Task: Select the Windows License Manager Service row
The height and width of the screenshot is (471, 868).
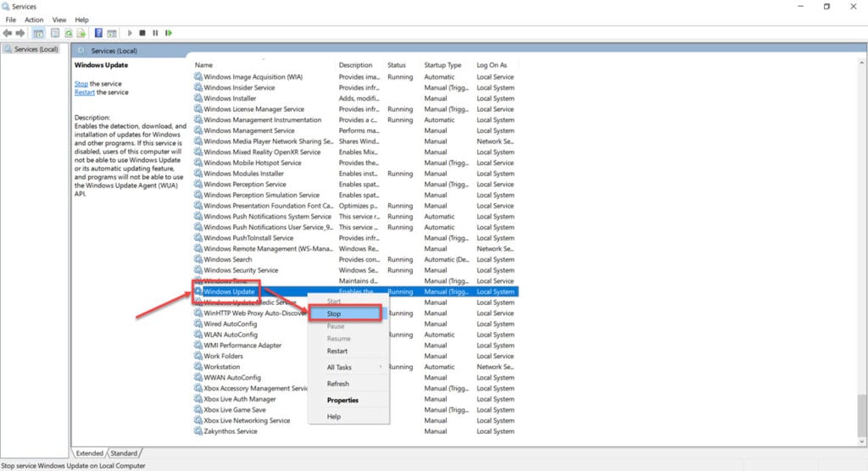Action: coord(355,109)
